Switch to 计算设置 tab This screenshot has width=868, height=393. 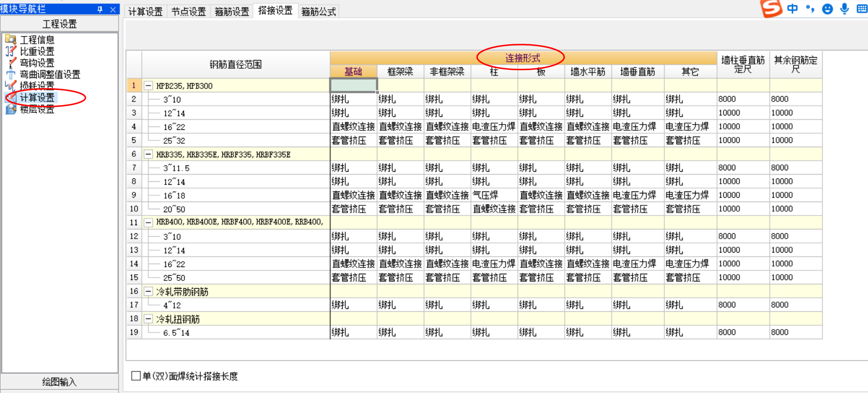[145, 12]
